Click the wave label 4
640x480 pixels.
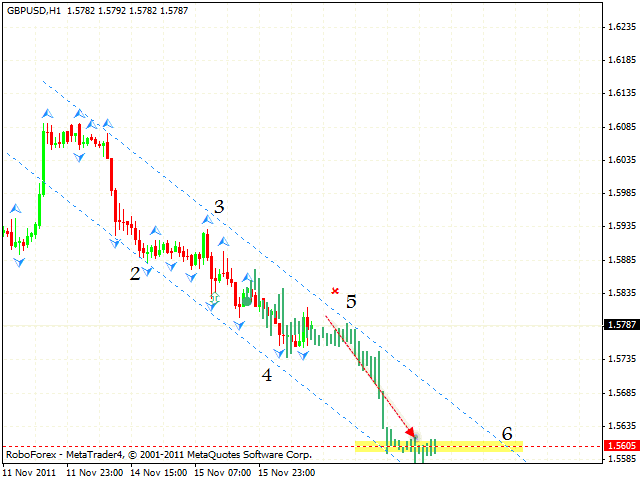pos(266,375)
